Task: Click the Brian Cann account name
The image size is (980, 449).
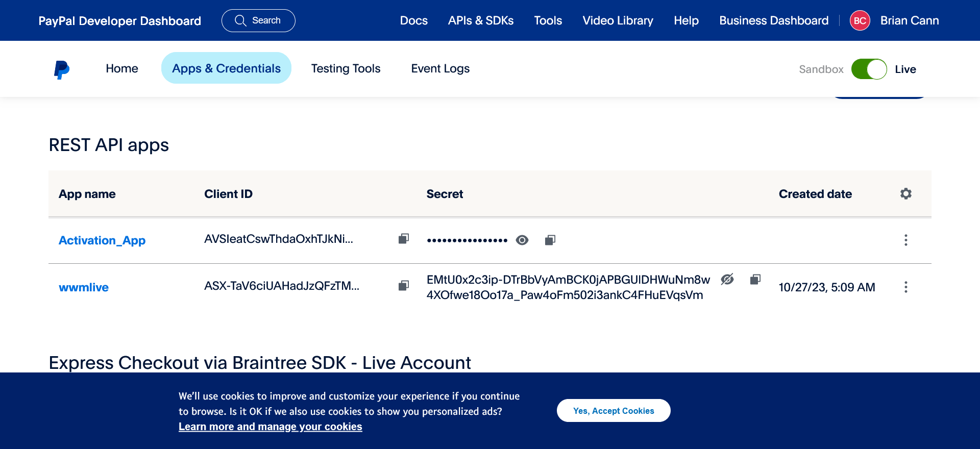Action: 910,20
